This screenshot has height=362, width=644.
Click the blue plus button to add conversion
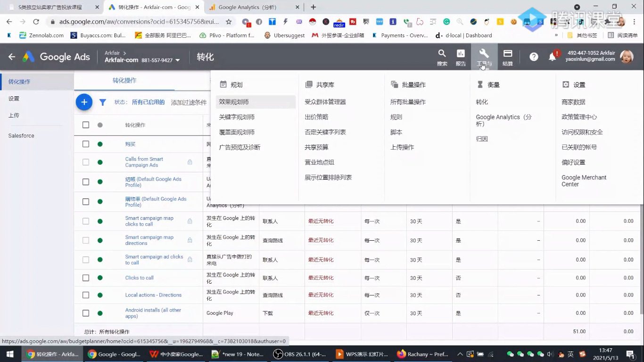(x=84, y=102)
